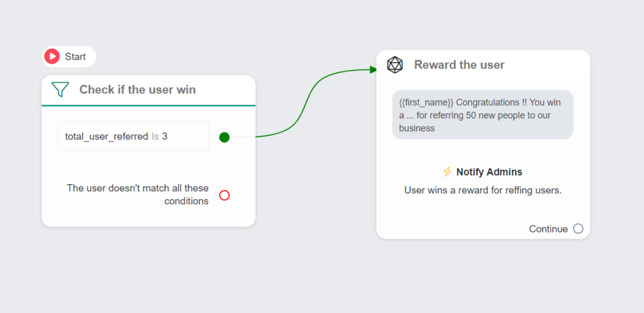Open the Notify Admins action
Viewport: 644px width, 313px height.
tap(489, 172)
